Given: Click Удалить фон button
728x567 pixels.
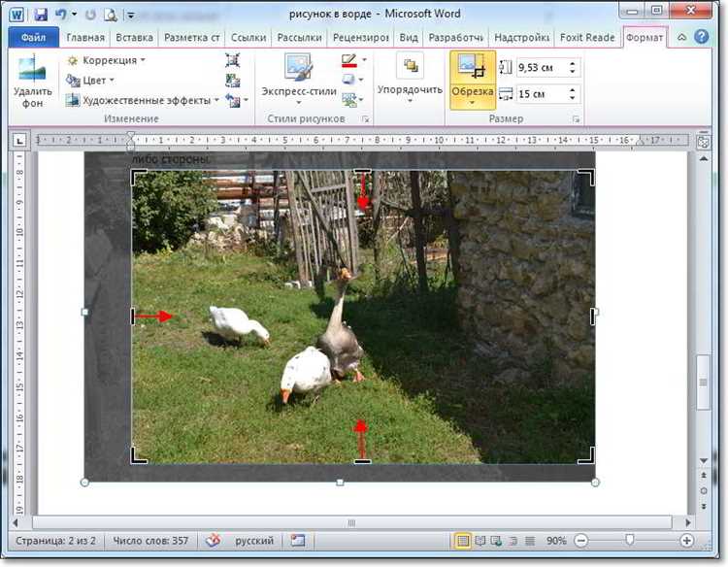Looking at the screenshot, I should (x=32, y=82).
